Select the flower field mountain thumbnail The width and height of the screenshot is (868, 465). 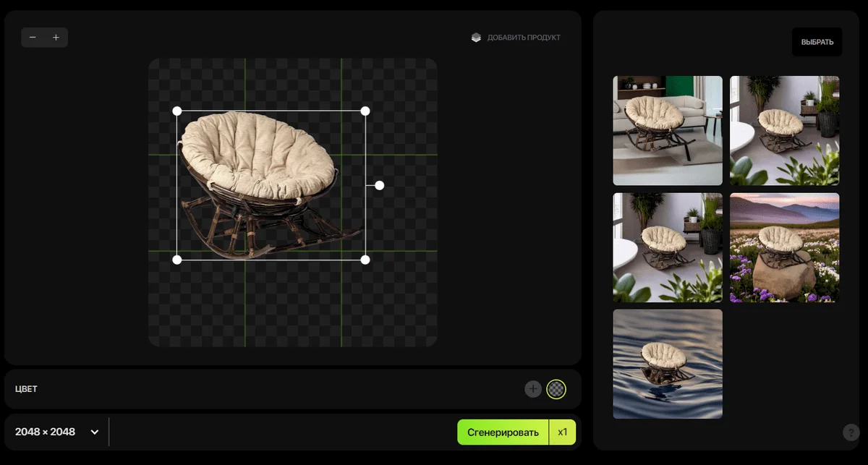click(x=784, y=247)
